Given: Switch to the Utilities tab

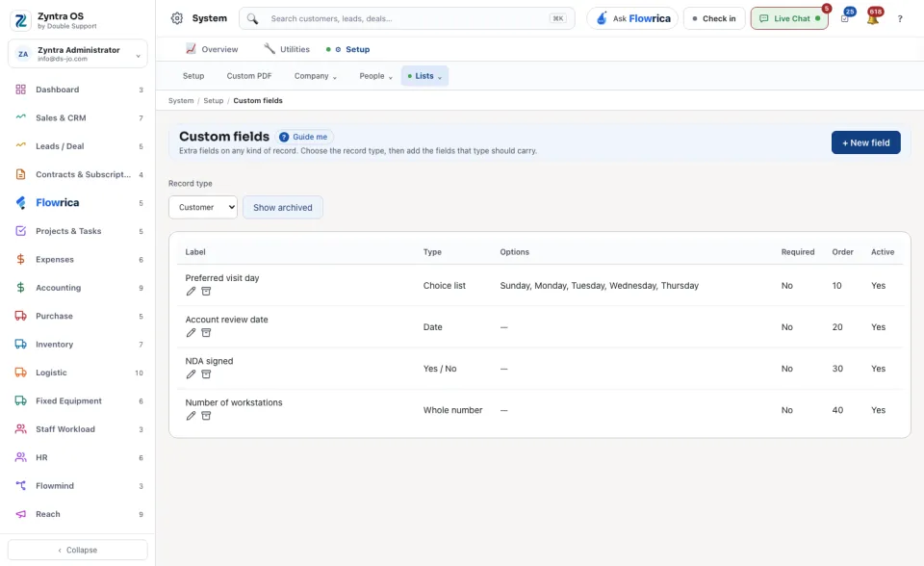Looking at the screenshot, I should (x=287, y=49).
